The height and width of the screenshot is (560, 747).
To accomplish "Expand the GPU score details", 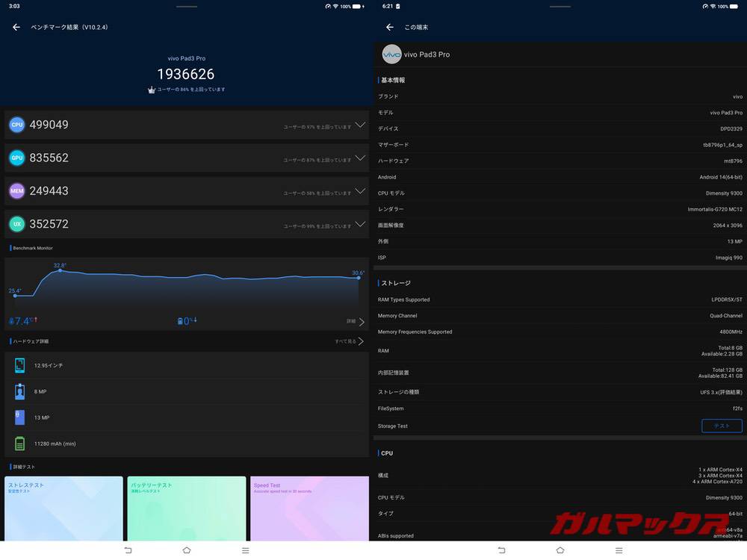I will [360, 158].
